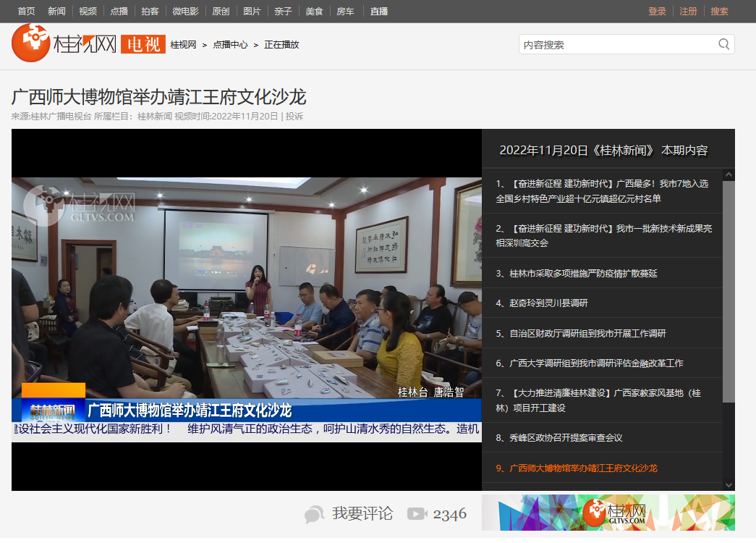756x543 pixels.
Task: Click the 登录 login link
Action: point(657,11)
